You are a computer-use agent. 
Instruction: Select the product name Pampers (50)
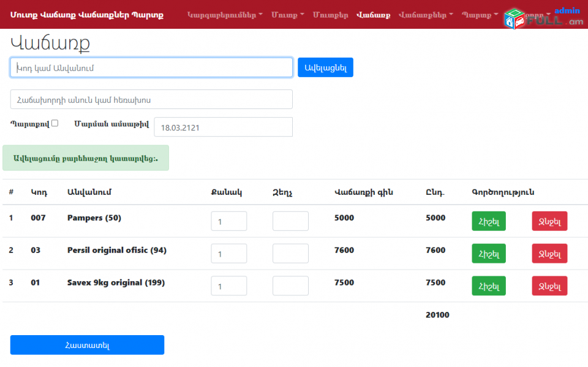point(94,218)
